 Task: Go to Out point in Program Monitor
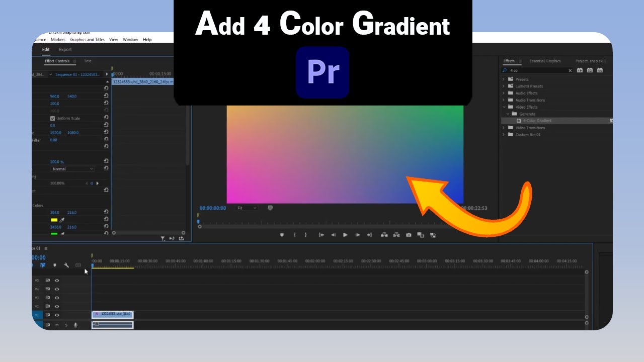click(369, 235)
